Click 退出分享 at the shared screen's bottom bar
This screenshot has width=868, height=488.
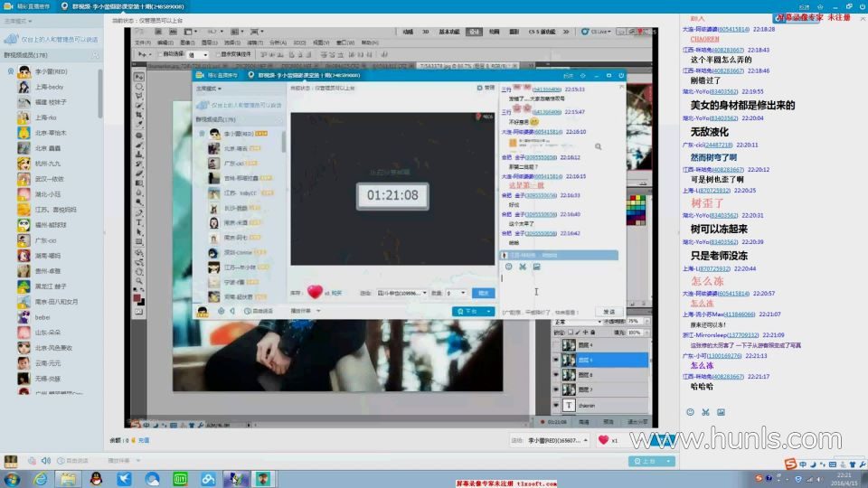point(637,422)
